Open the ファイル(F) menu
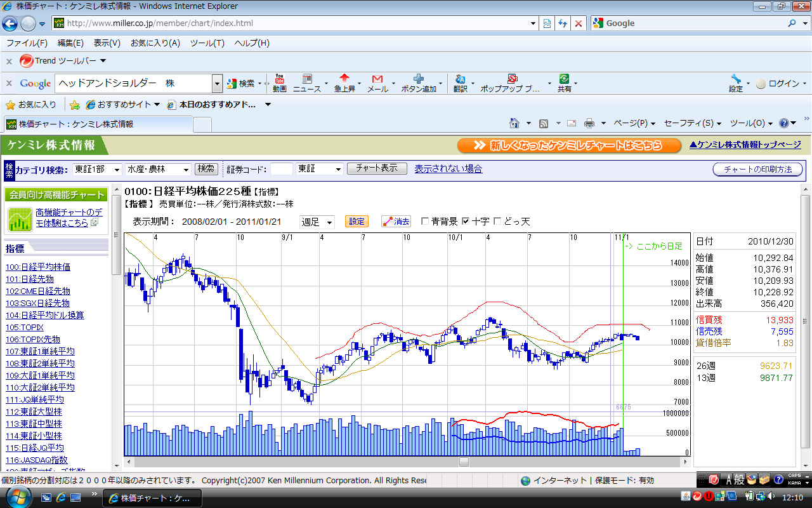 (27, 43)
